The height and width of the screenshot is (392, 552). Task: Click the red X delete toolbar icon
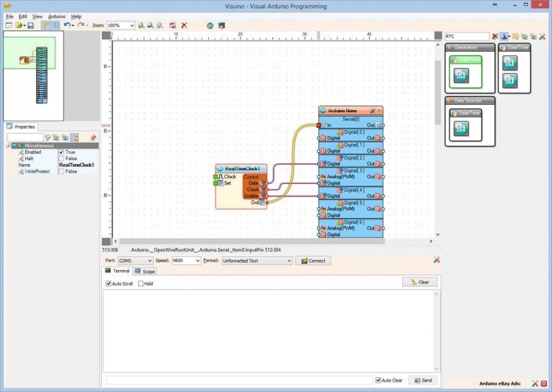[184, 25]
